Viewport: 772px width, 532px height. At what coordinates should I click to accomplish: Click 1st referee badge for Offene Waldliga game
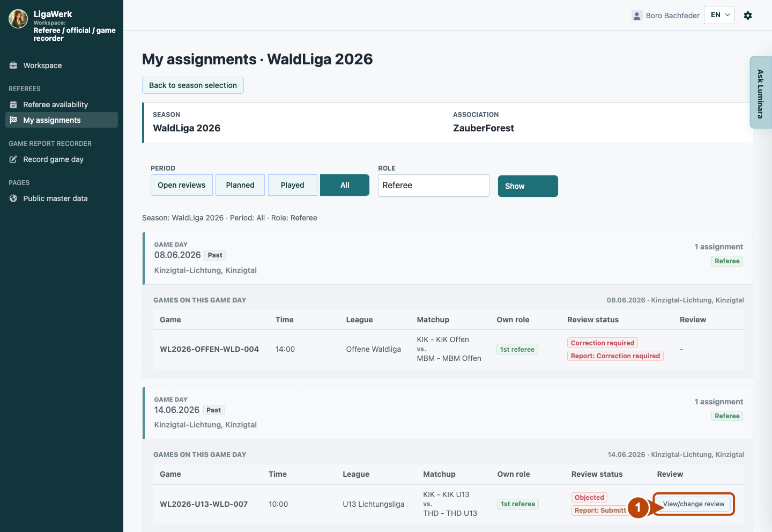click(x=517, y=350)
